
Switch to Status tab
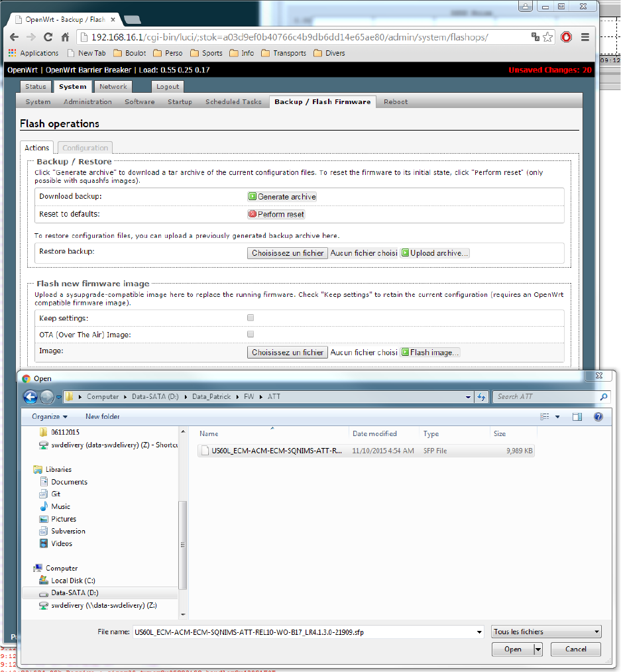click(36, 87)
